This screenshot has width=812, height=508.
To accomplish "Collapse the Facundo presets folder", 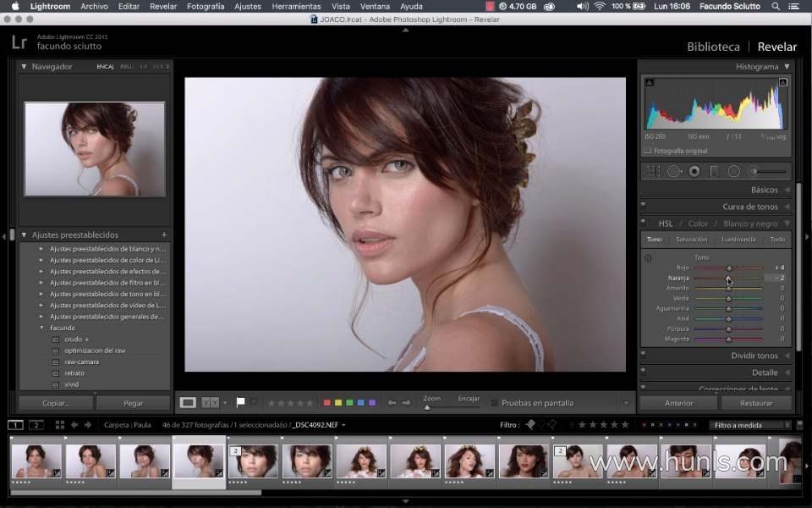I will (41, 328).
